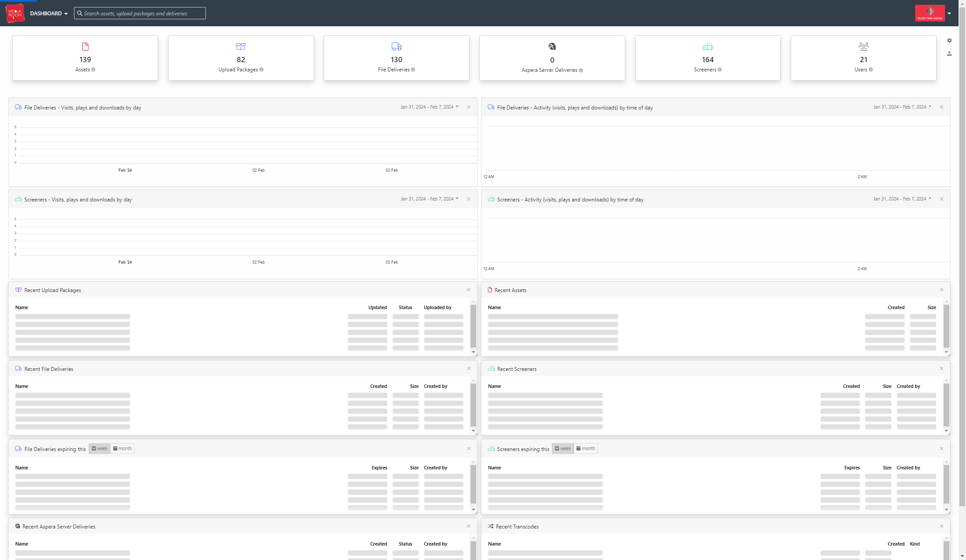Close Recent Screeners widget
Image resolution: width=966 pixels, height=560 pixels.
click(x=941, y=368)
